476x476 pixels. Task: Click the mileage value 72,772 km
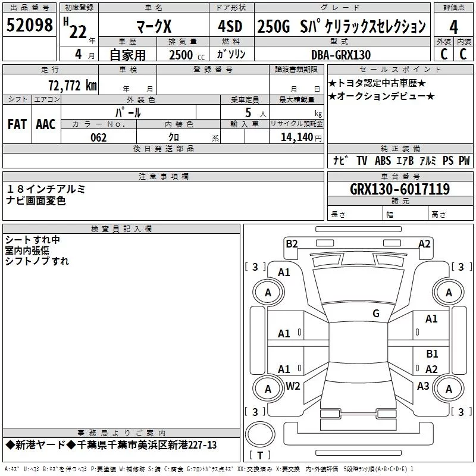click(x=73, y=86)
